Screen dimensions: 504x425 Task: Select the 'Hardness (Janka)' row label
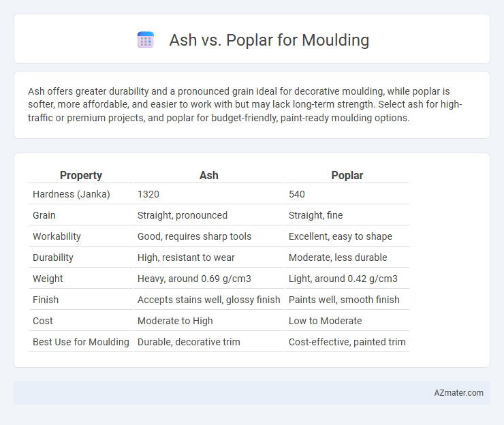[x=72, y=194]
